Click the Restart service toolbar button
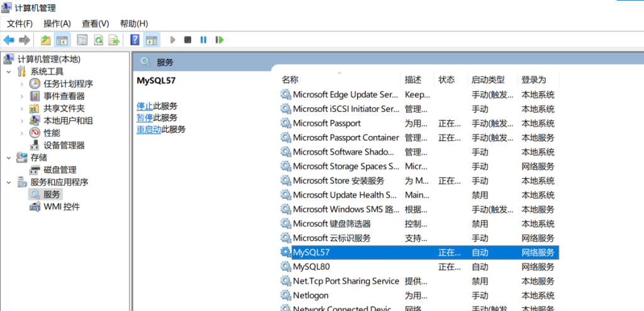This screenshot has width=644, height=311. (x=219, y=40)
